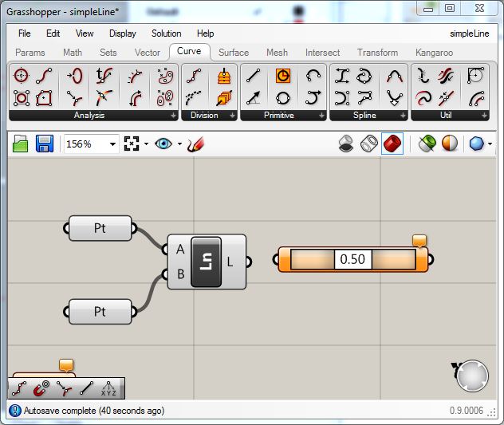Switch to no preview mode

[346, 144]
